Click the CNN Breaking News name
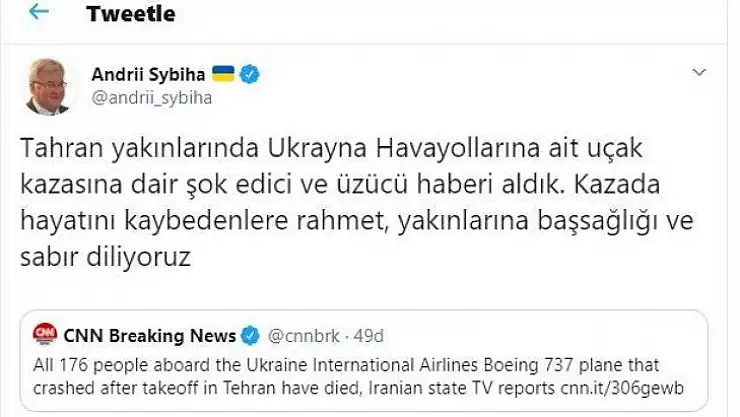 click(150, 334)
